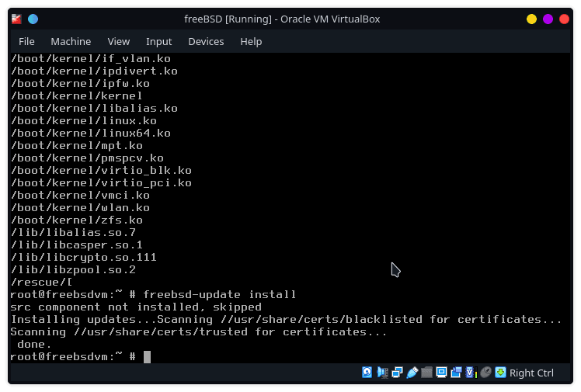
Task: Click the terminal cursor at the prompt
Action: (147, 357)
